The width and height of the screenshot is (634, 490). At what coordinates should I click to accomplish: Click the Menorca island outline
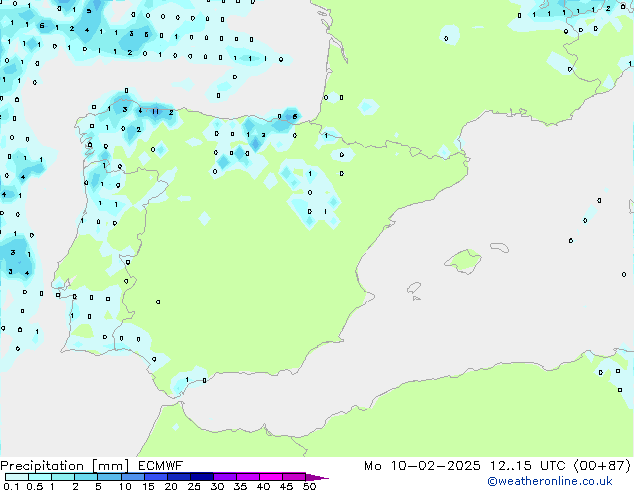pyautogui.click(x=500, y=247)
